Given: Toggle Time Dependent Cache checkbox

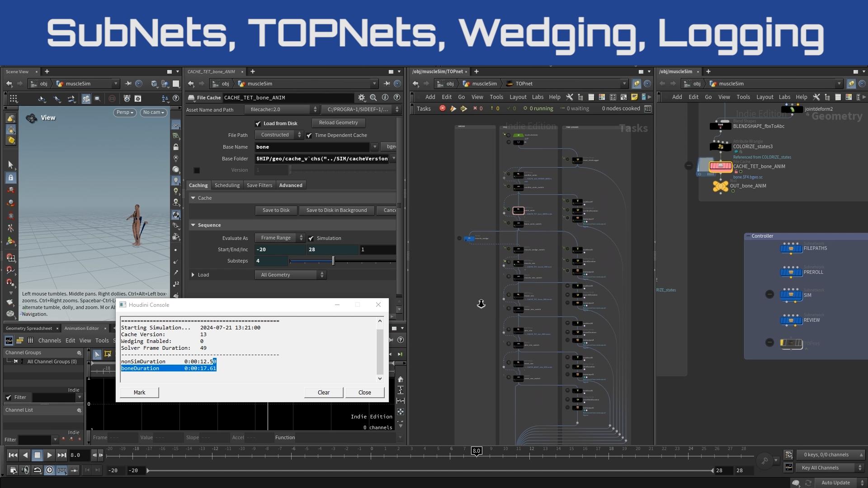Looking at the screenshot, I should click(x=309, y=136).
